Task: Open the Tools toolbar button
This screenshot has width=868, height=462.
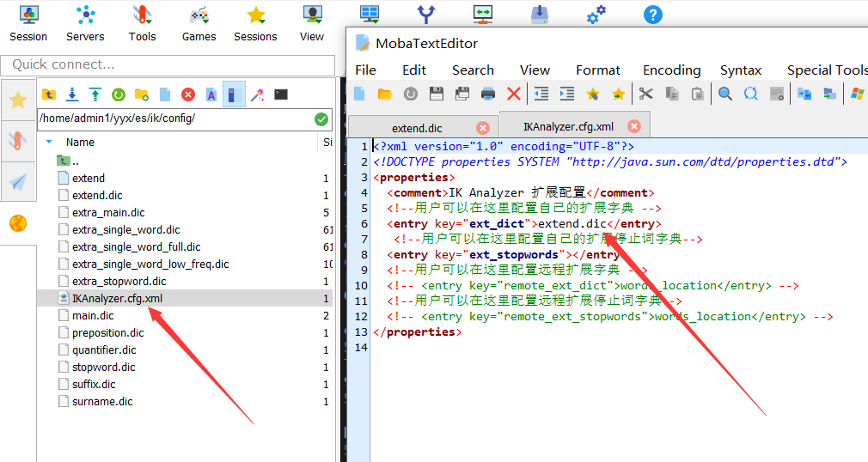Action: (x=143, y=24)
